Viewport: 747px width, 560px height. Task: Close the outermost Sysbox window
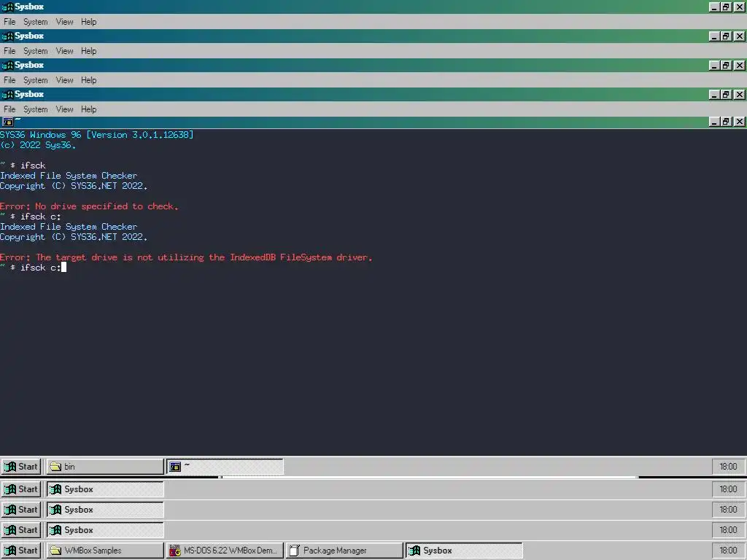pyautogui.click(x=739, y=7)
